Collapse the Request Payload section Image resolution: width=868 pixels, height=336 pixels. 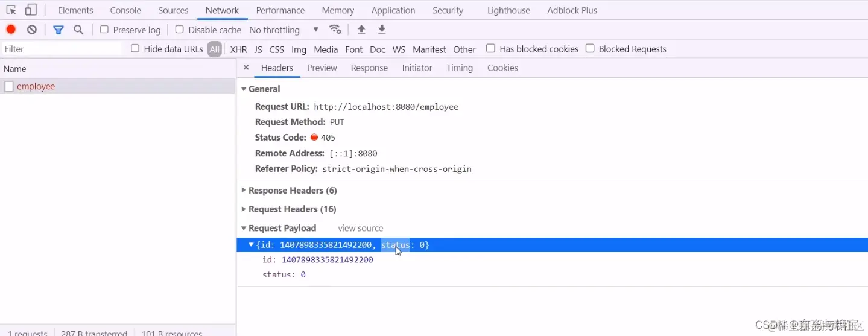(244, 228)
